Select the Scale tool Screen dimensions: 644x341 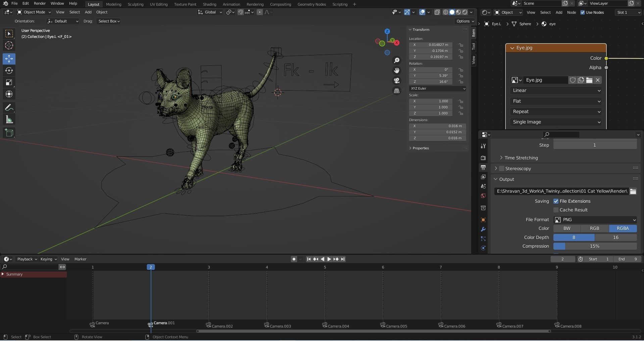(x=9, y=82)
